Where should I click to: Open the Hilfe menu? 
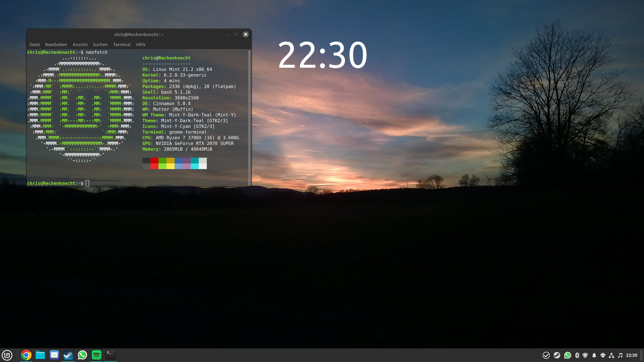click(x=141, y=44)
